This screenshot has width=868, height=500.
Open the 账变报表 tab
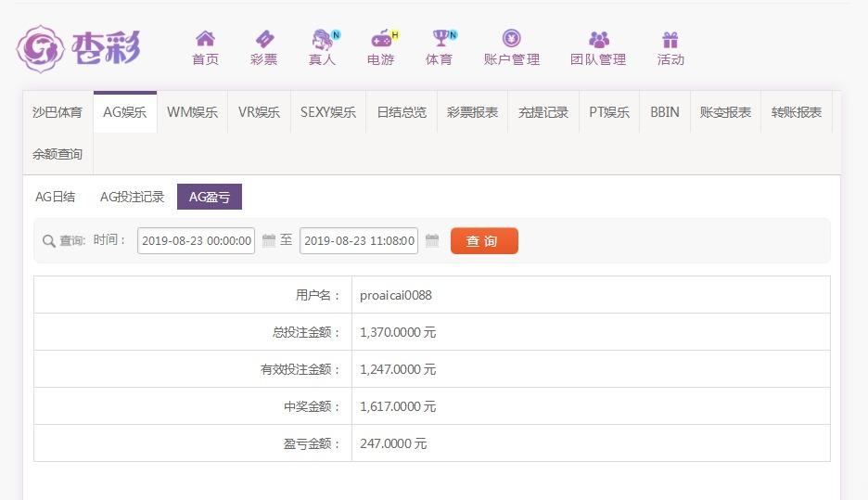point(725,112)
